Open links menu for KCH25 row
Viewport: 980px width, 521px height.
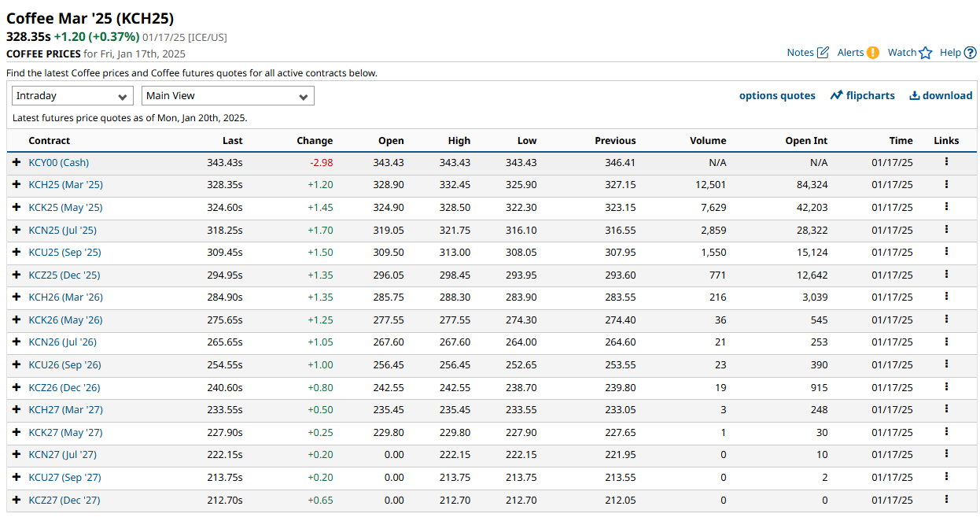coord(946,184)
